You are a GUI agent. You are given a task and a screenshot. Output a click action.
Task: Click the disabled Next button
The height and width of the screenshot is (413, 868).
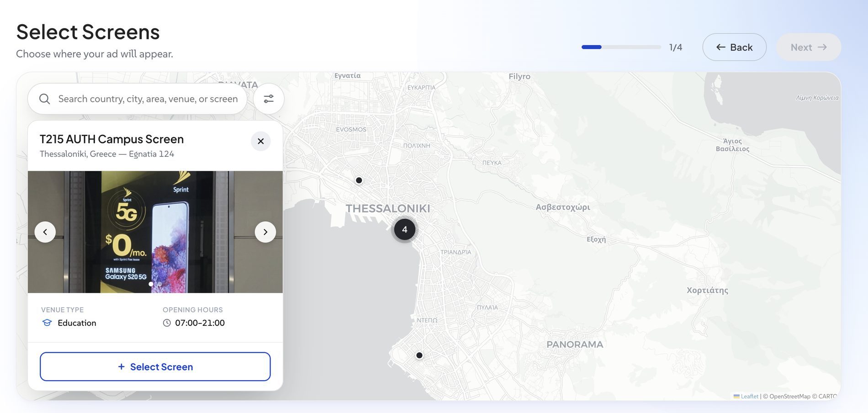pos(809,47)
